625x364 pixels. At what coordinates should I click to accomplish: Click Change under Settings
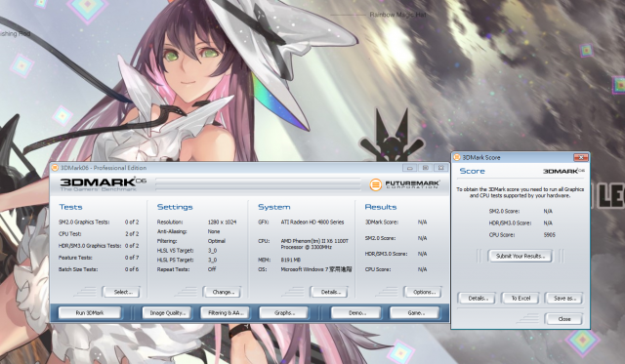tap(223, 292)
